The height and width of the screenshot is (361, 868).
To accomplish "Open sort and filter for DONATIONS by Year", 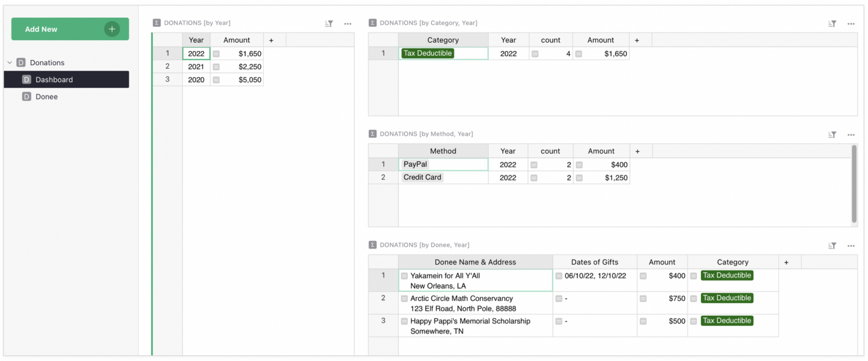I will (329, 24).
